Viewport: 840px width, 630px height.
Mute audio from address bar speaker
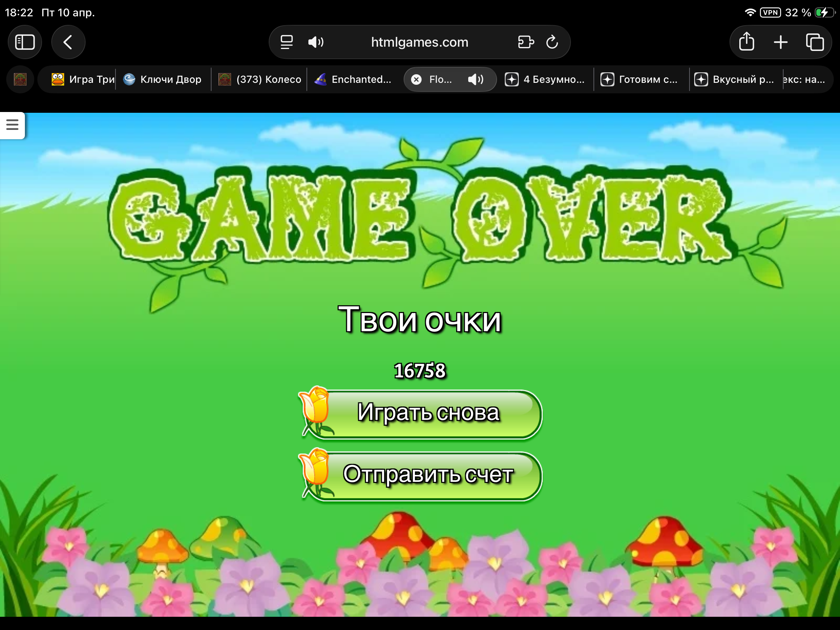point(315,42)
